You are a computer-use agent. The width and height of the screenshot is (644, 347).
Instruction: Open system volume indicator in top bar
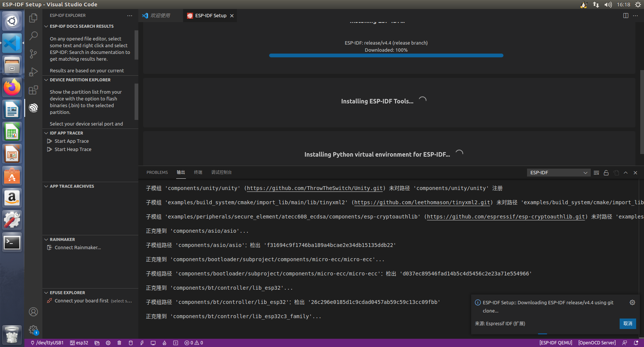coord(608,4)
